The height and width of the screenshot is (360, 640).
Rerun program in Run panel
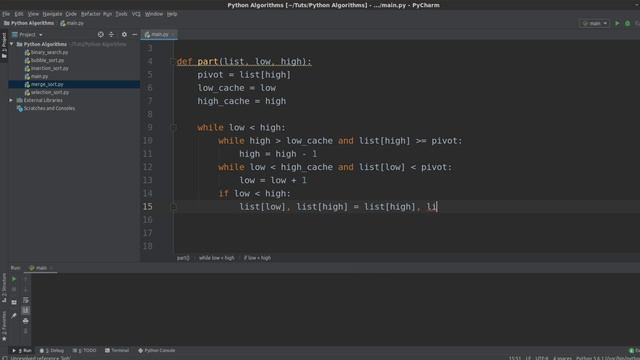14,279
